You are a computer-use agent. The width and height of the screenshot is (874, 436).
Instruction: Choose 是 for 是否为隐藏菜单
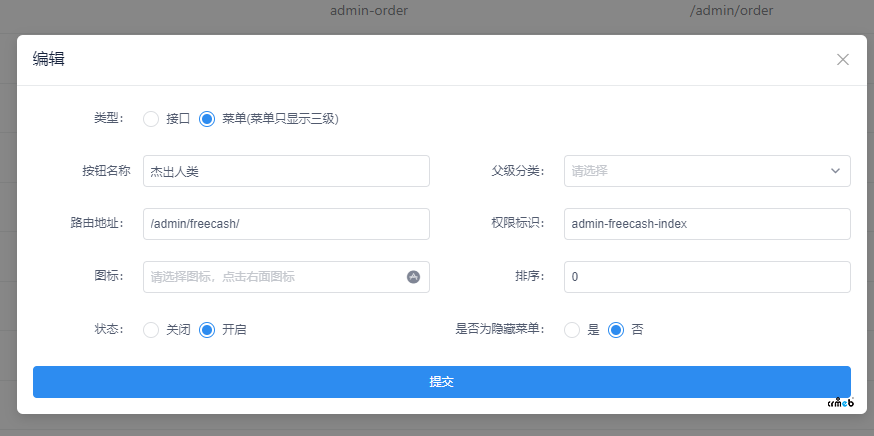click(572, 330)
